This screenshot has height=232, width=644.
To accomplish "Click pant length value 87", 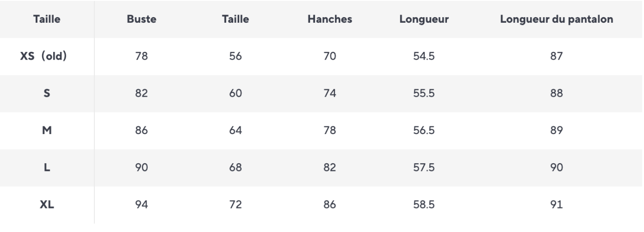I will point(556,56).
